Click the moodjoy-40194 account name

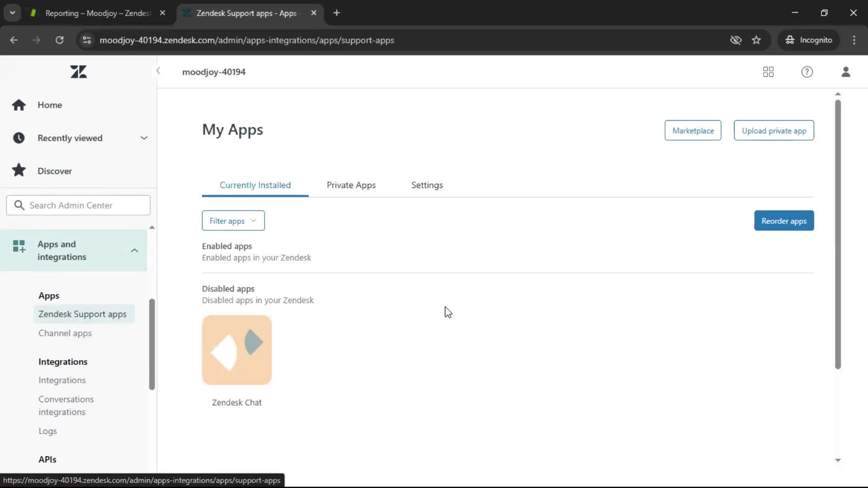click(214, 72)
